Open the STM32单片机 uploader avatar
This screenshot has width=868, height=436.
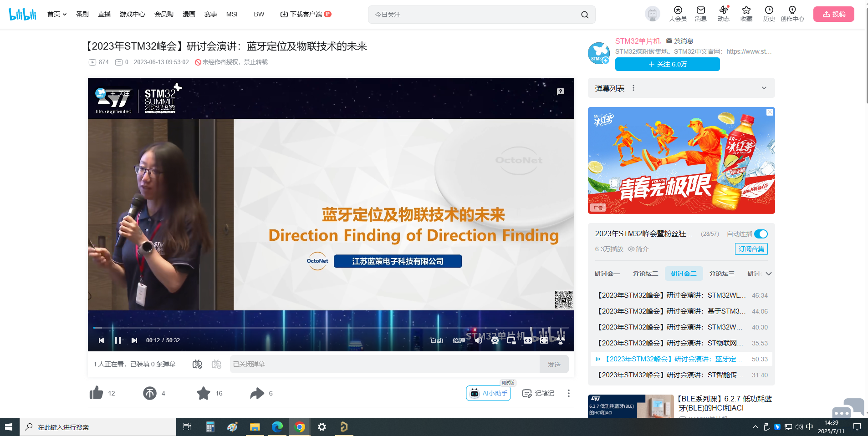[x=598, y=53]
